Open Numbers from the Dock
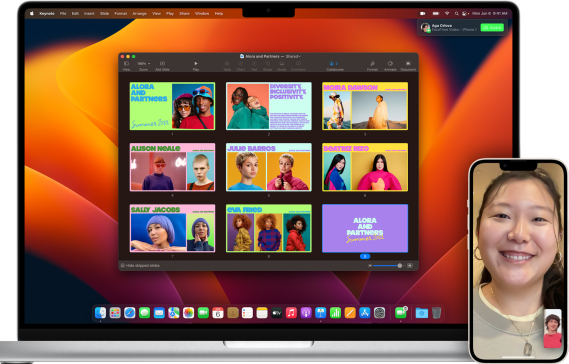Image resolution: width=569 pixels, height=364 pixels. [335, 312]
